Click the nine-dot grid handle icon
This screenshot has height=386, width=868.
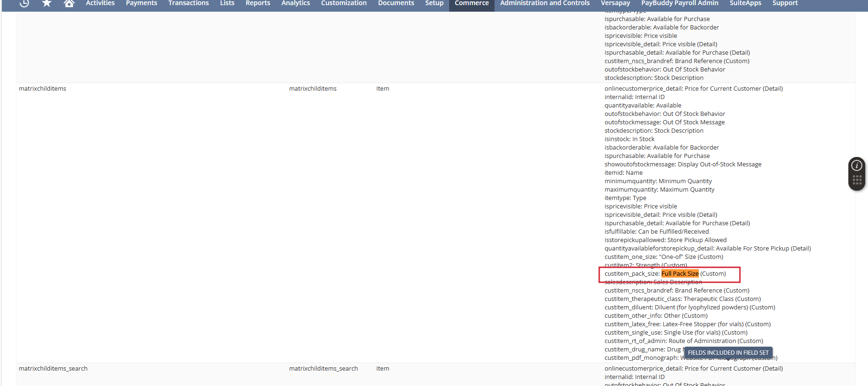tap(857, 180)
